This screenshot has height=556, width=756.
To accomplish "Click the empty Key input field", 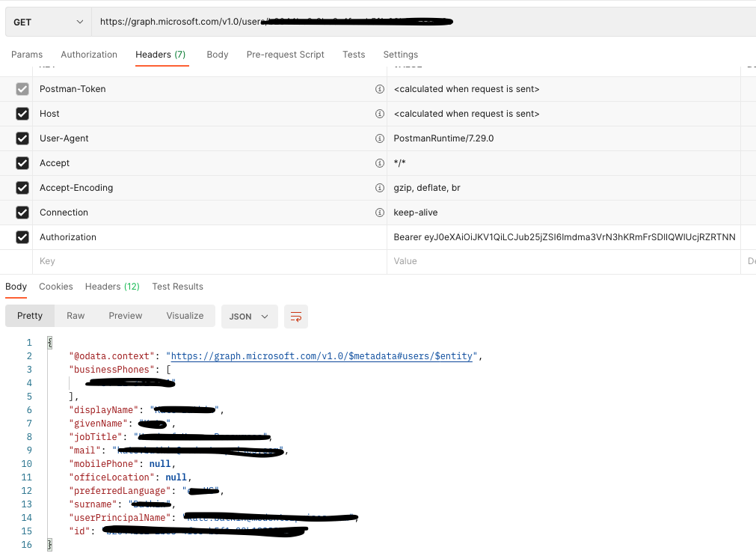I will (209, 261).
